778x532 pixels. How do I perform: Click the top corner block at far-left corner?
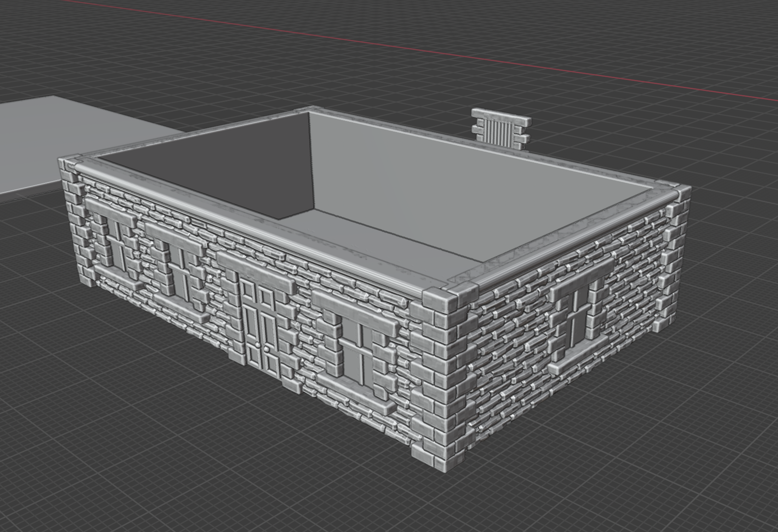click(70, 164)
